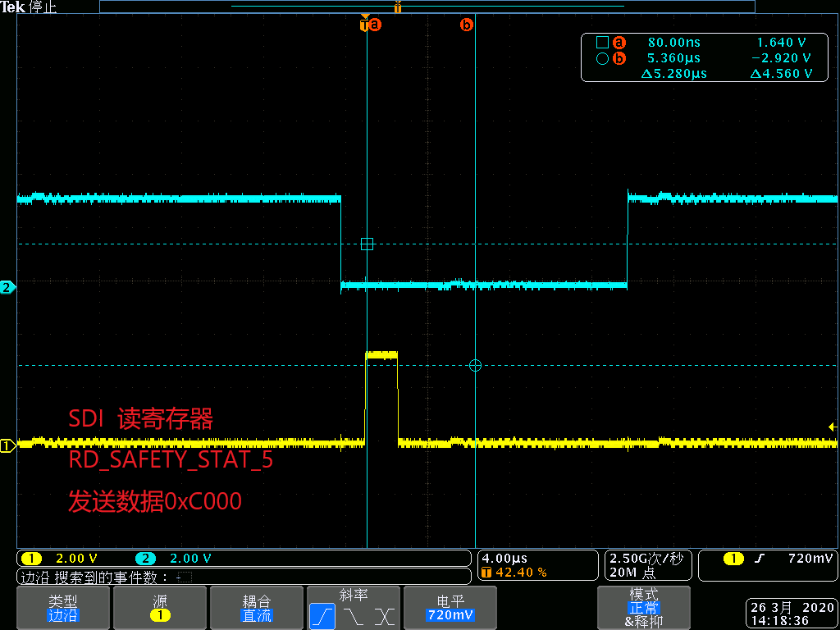Click the -2.920 V cursor b voltage
840x630 pixels.
coord(781,58)
